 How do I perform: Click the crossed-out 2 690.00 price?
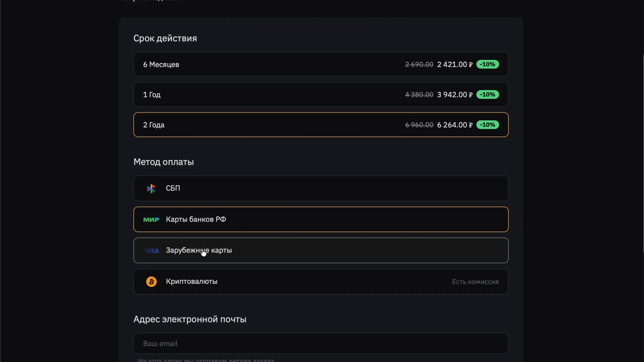click(419, 65)
